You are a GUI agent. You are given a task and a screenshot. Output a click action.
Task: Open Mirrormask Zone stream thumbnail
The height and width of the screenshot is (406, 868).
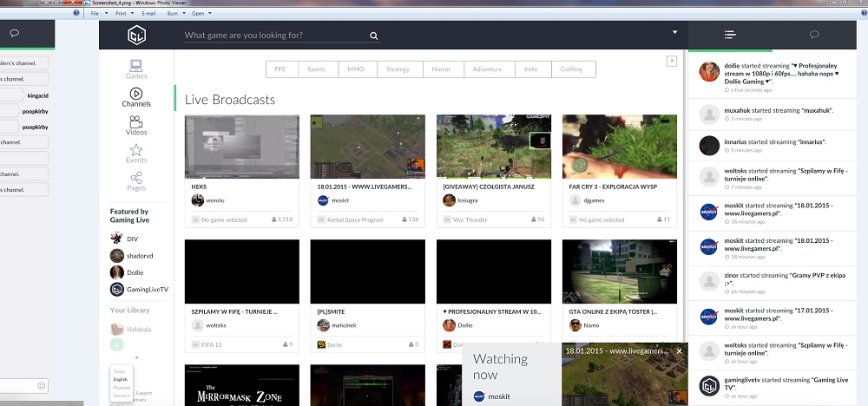click(242, 385)
